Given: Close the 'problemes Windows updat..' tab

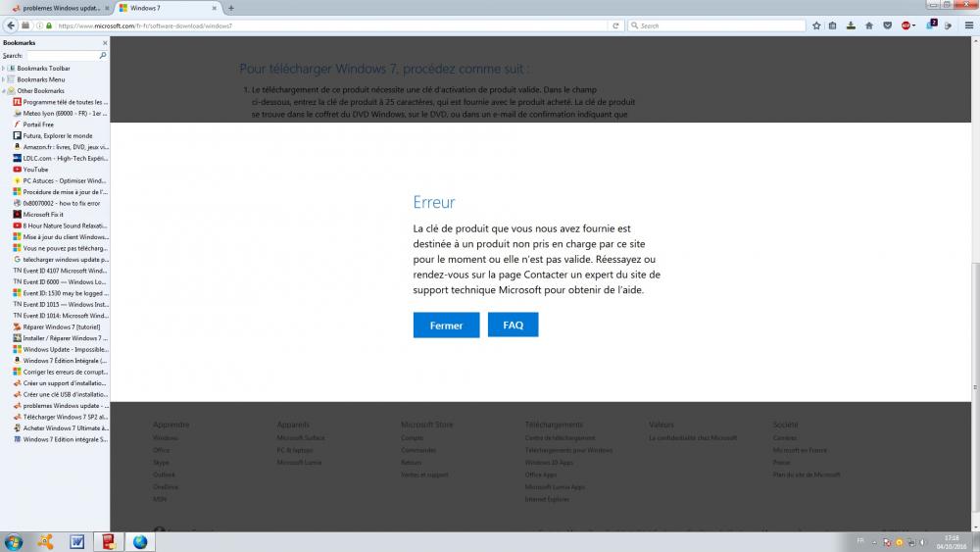Looking at the screenshot, I should [x=107, y=8].
